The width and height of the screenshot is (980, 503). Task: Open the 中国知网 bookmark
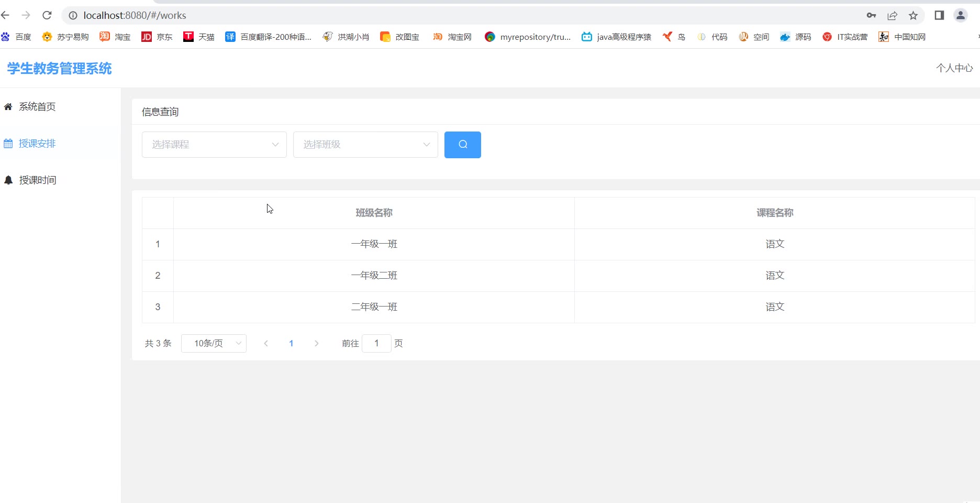(902, 37)
